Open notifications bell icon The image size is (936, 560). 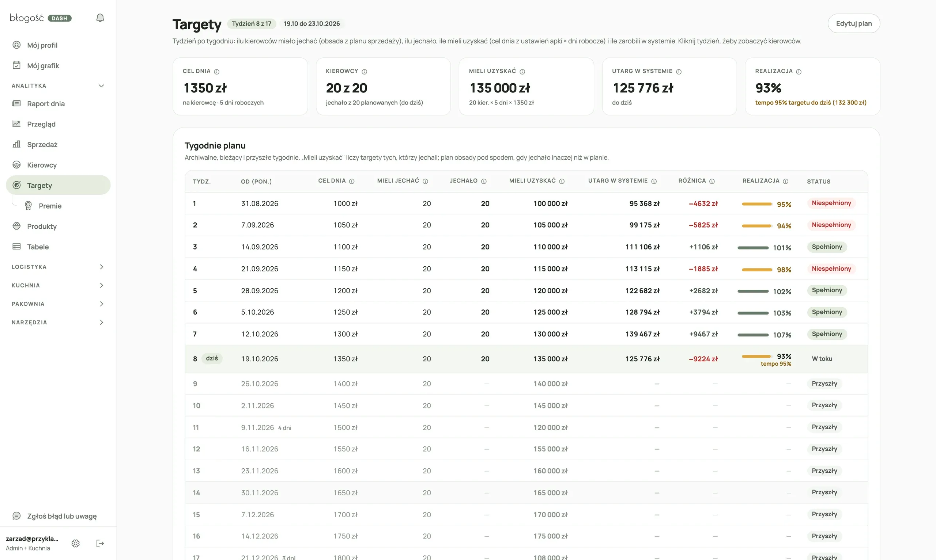click(x=100, y=18)
